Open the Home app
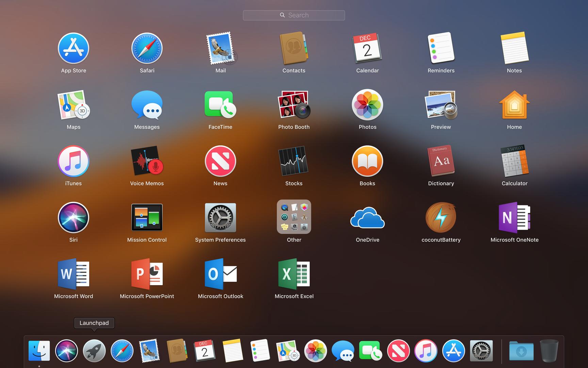The width and height of the screenshot is (588, 368). [x=514, y=105]
